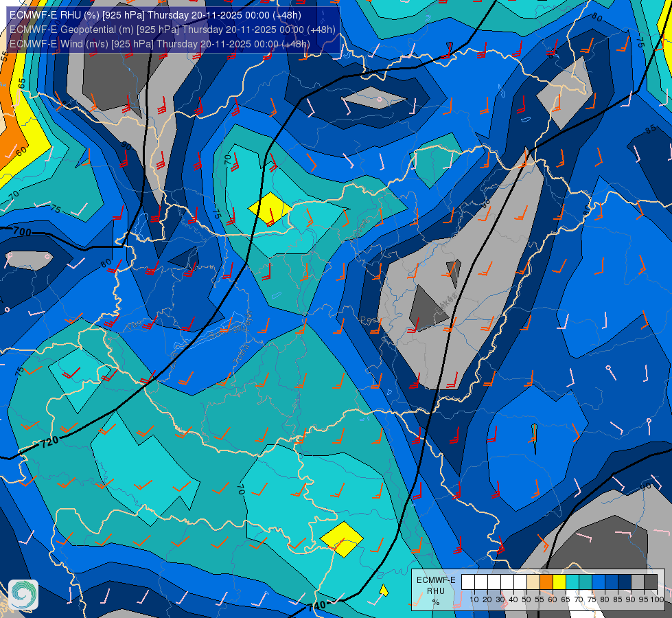The height and width of the screenshot is (618, 672).
Task: Click the '%' unit text in the legend box
Action: point(436,602)
